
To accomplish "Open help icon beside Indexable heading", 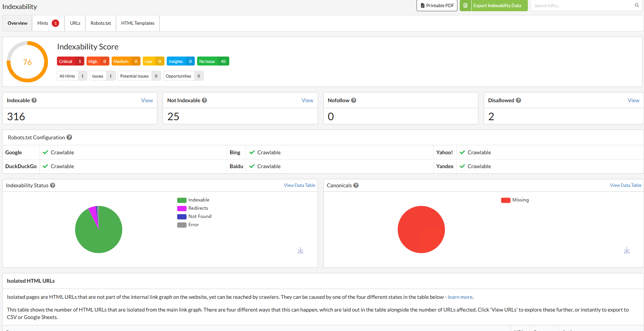I will pos(34,100).
